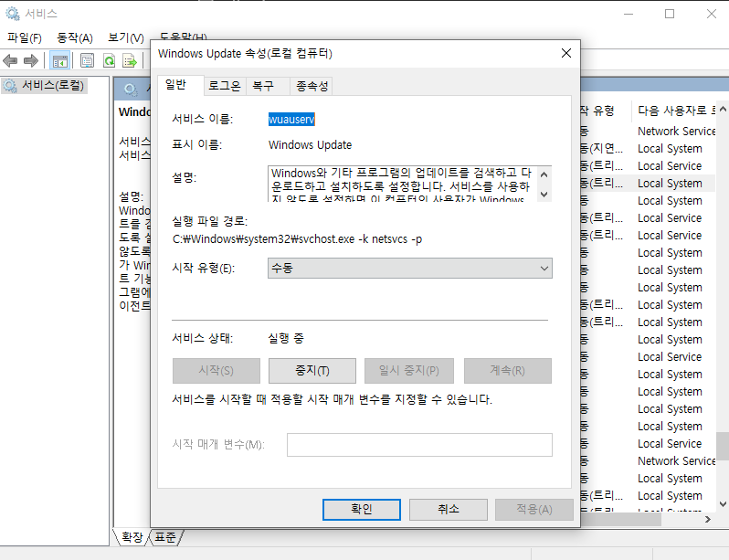
Task: Click the disabled 시작(S) button
Action: pos(217,371)
